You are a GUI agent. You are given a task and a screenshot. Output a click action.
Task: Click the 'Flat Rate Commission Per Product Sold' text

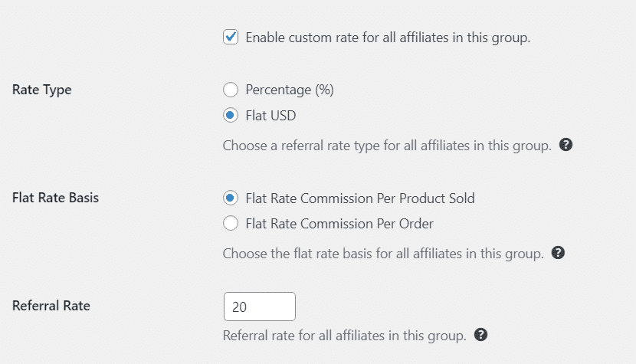click(x=360, y=198)
